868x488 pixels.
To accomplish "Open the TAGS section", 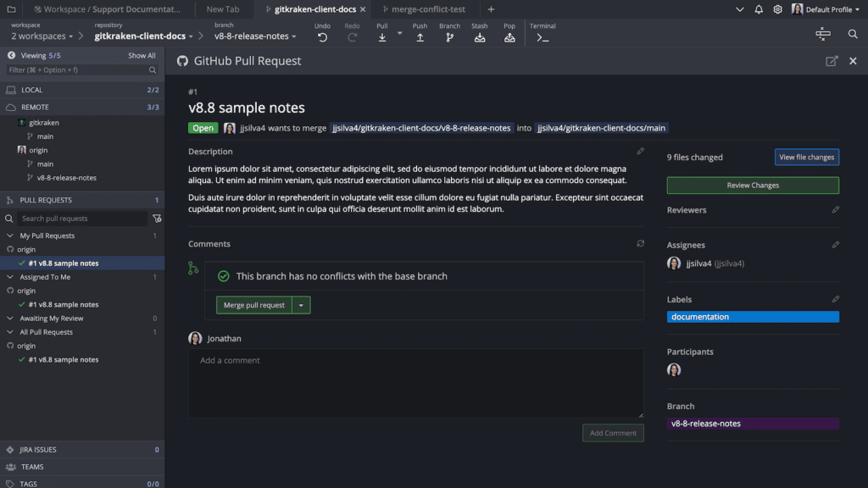I will click(82, 484).
